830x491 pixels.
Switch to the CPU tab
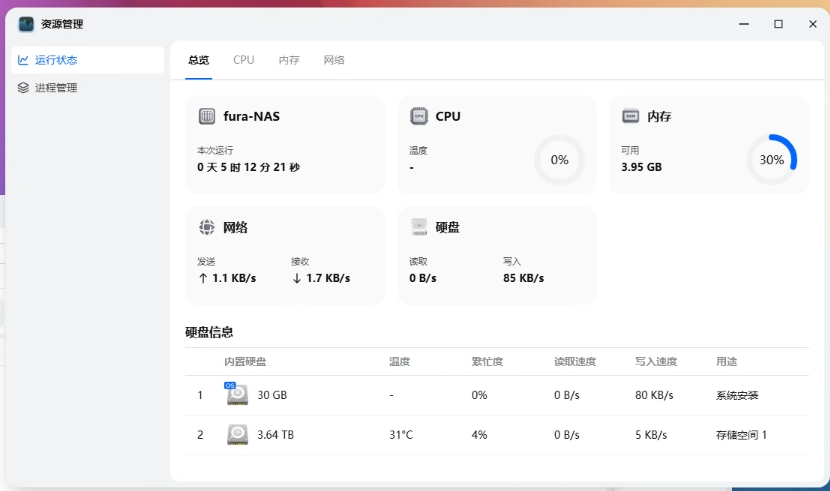coord(244,60)
